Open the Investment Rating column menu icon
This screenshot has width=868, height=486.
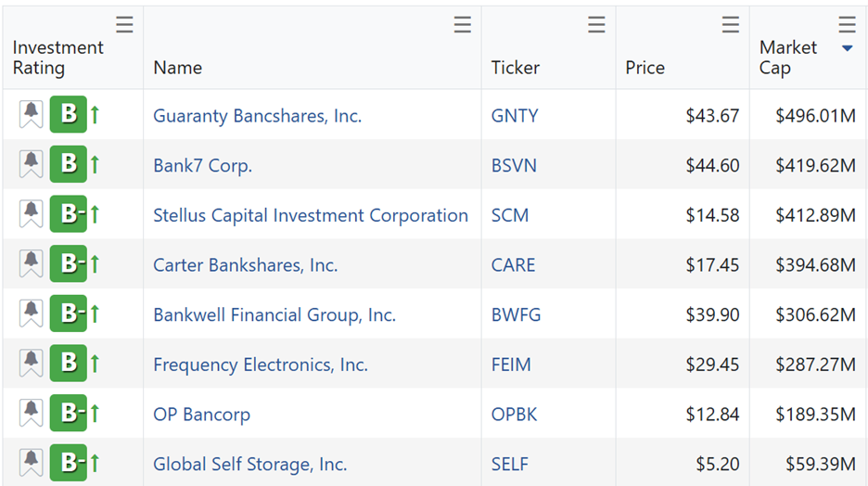tap(124, 25)
